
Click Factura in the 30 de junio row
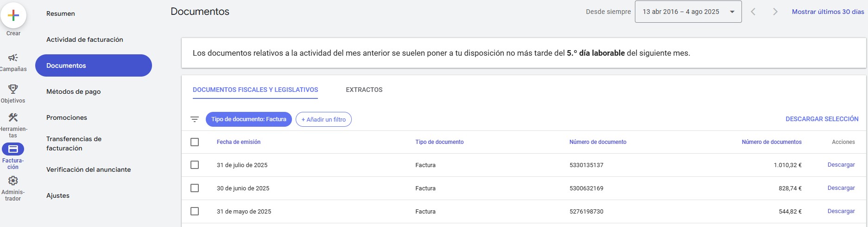(425, 188)
